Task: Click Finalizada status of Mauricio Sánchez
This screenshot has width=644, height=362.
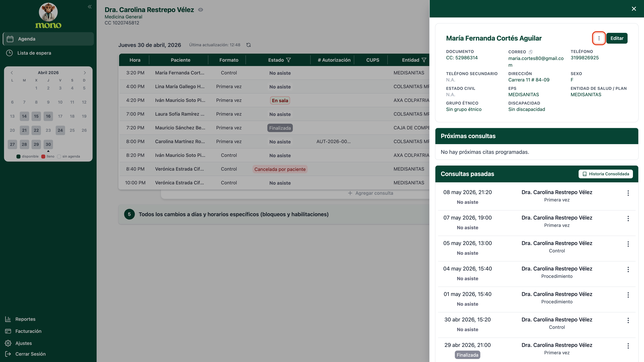Action: 280,128
